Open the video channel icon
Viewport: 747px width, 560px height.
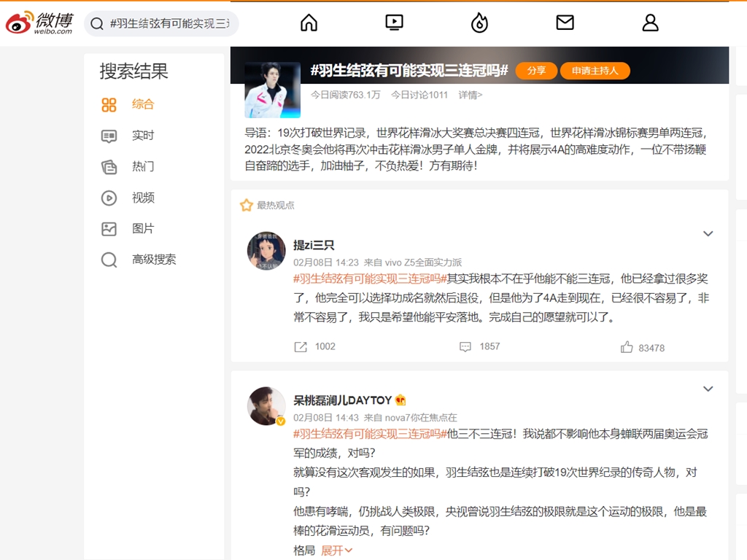(394, 23)
